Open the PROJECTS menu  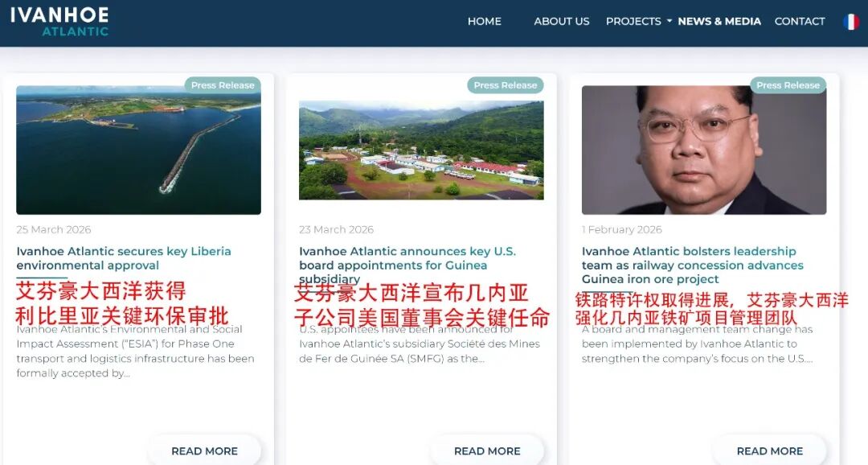pos(633,22)
